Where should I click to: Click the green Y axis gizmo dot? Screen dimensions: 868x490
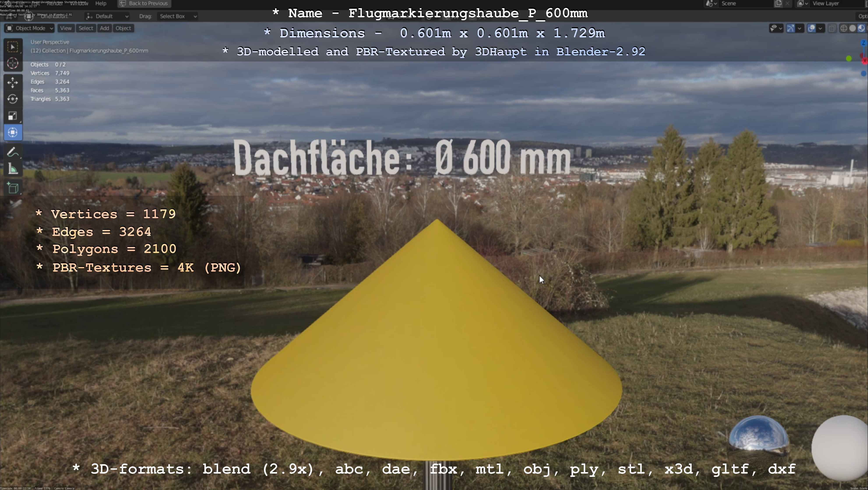[849, 59]
